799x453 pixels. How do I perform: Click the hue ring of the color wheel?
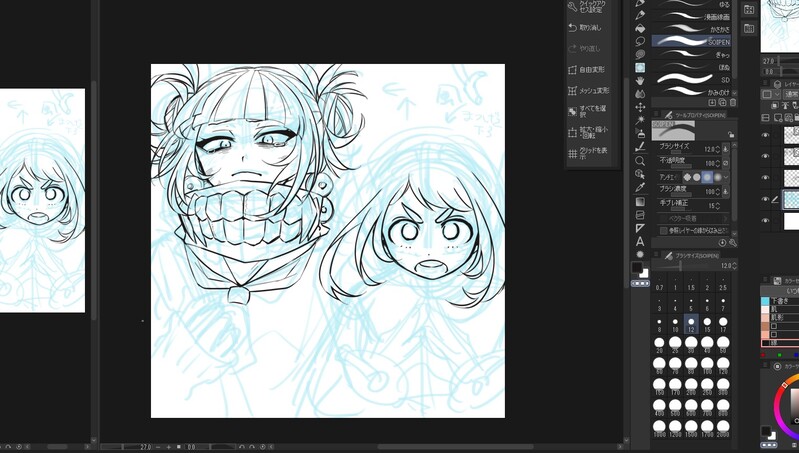[777, 405]
